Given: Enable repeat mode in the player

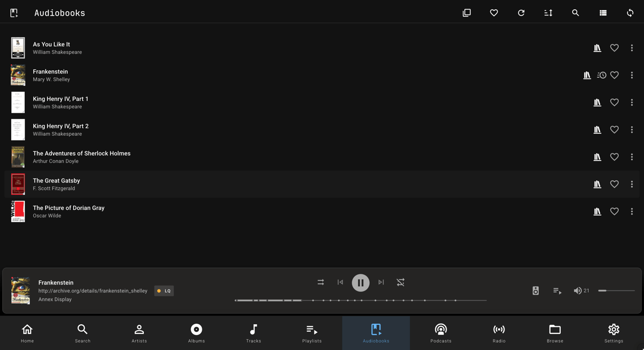Looking at the screenshot, I should (400, 282).
